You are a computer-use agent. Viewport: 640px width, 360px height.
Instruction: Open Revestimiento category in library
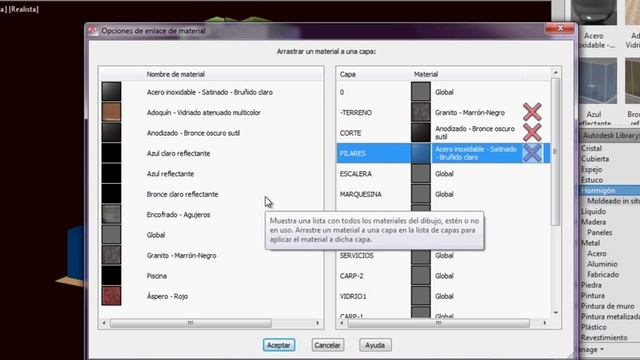click(x=604, y=338)
